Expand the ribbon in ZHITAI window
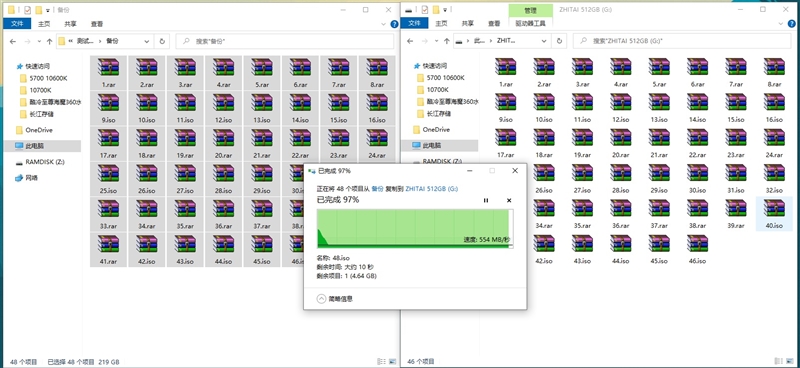This screenshot has width=800, height=368. 782,24
